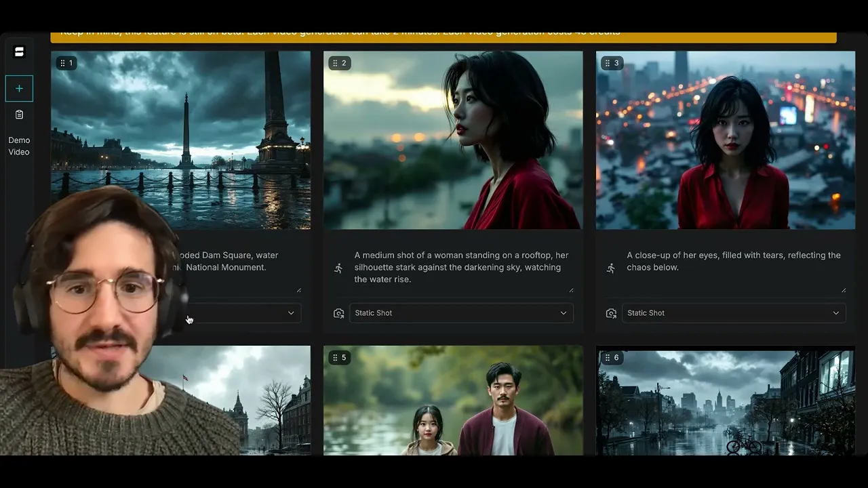Image resolution: width=868 pixels, height=488 pixels.
Task: Click the camera icon beside scene 3 dropdown
Action: (x=611, y=313)
